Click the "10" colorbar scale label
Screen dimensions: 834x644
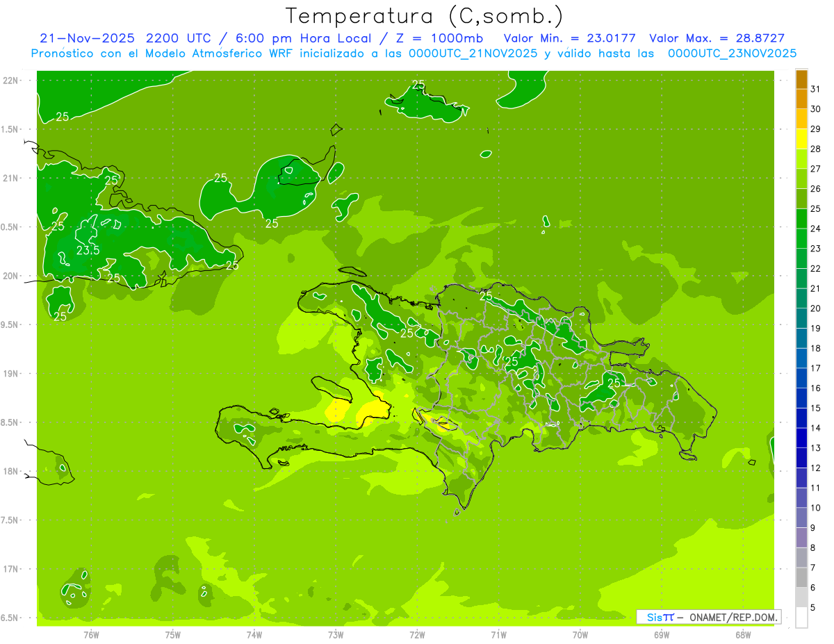[816, 508]
